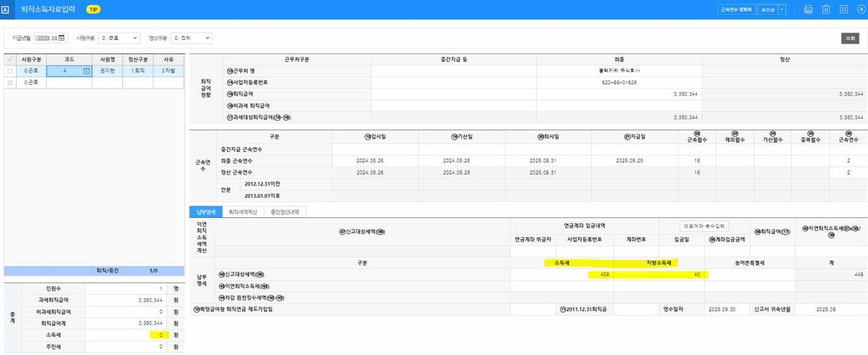This screenshot has width=868, height=355.
Task: Toggle the select-all checkbox in grid header
Action: 9,60
